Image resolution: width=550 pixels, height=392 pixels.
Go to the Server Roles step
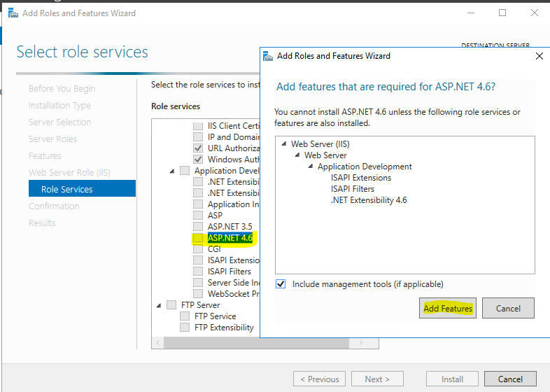(x=52, y=139)
